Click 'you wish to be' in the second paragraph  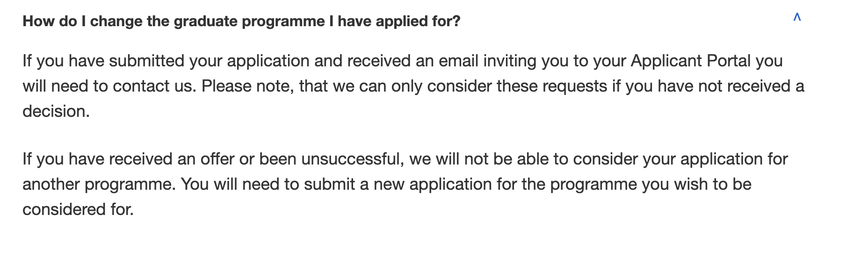coord(696,184)
